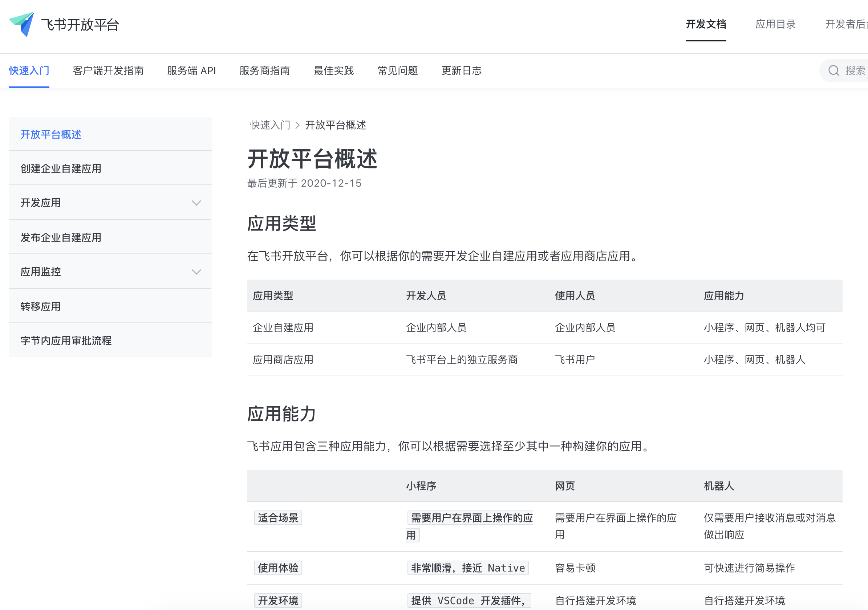Screen dimensions: 868x610
Task: Click the 使用体验 row label
Action: (x=278, y=568)
